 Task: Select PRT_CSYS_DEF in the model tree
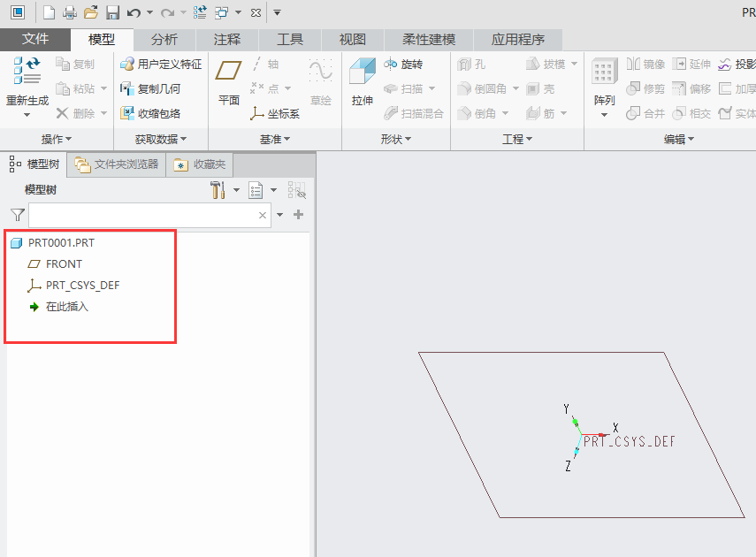coord(73,285)
